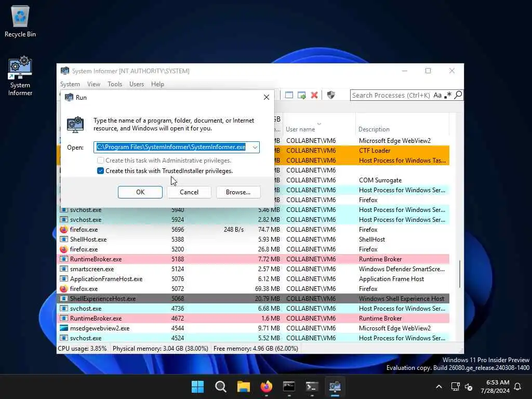Click the network tray icon
The width and height of the screenshot is (532, 399).
click(x=455, y=387)
